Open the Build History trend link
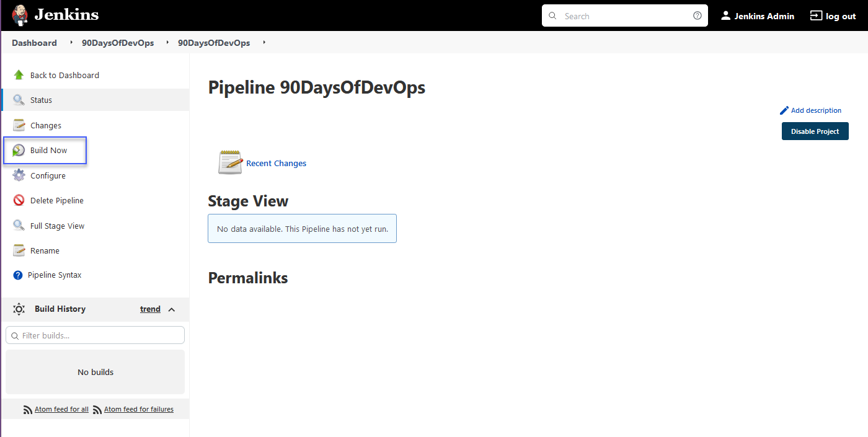 pyautogui.click(x=150, y=309)
